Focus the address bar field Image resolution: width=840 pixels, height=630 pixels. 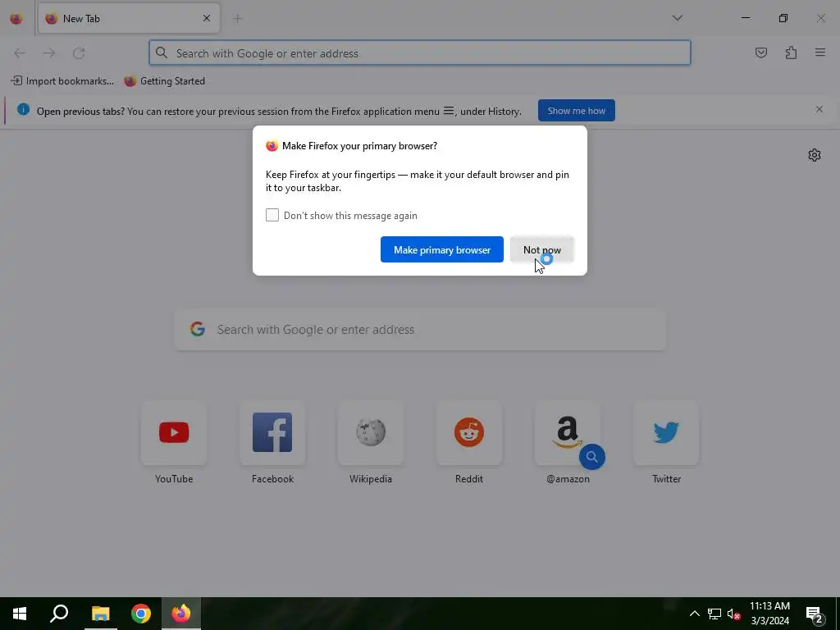coord(420,53)
